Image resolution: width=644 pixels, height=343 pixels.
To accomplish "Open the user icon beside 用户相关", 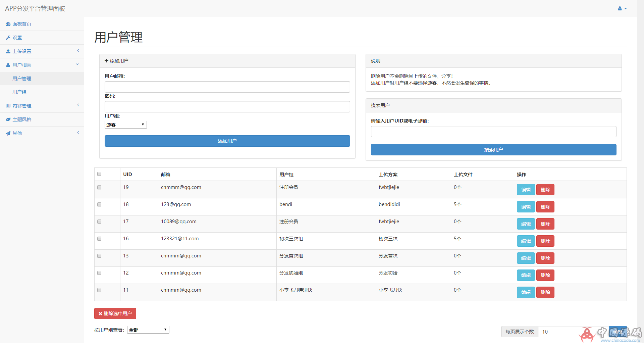I will point(8,65).
